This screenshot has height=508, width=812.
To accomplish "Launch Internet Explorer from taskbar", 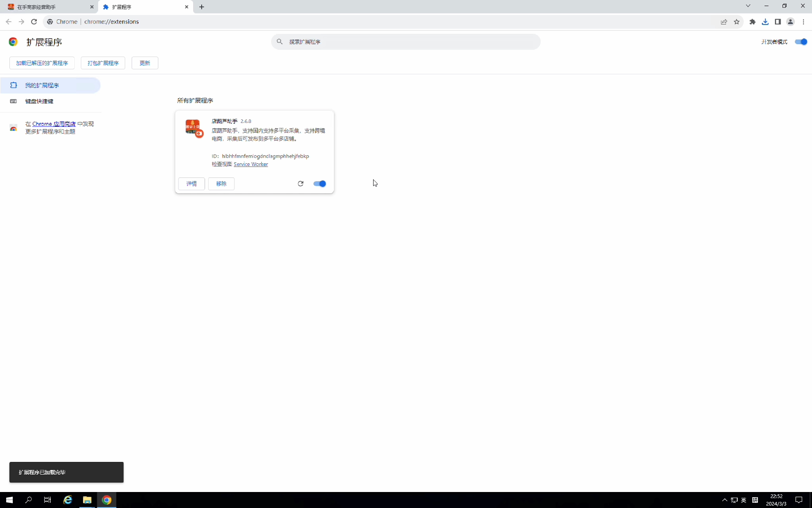I will click(68, 500).
